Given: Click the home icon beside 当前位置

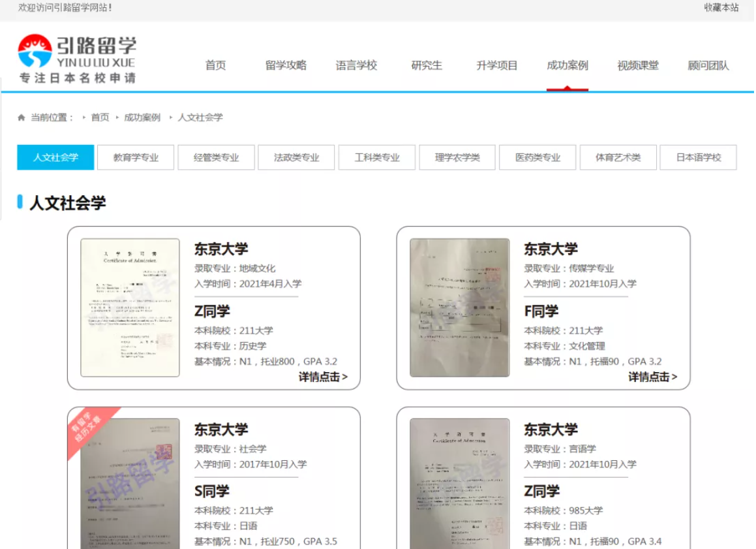Looking at the screenshot, I should point(22,118).
